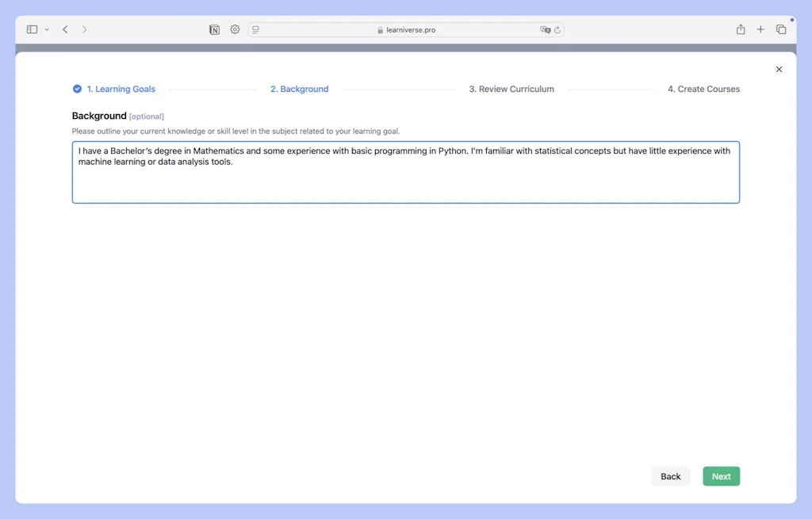Click the blue checkmark on Learning Goals step
The height and width of the screenshot is (519, 812).
click(76, 89)
